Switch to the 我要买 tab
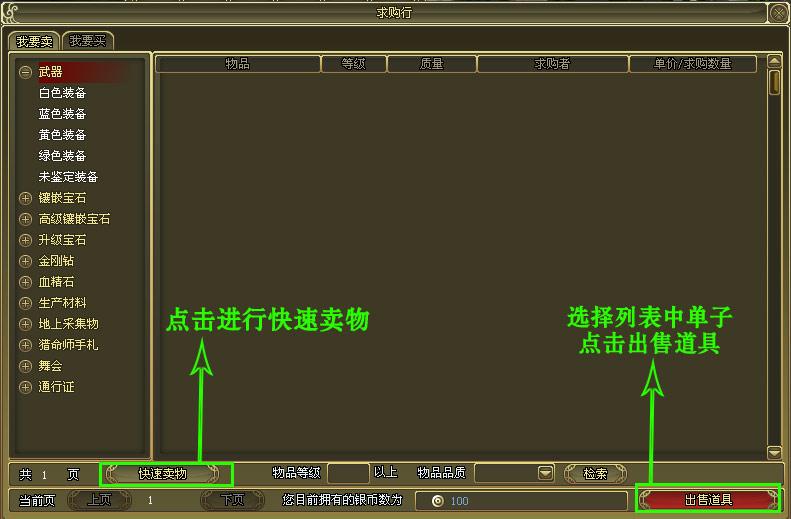Viewport: 791px width, 519px height. 88,40
